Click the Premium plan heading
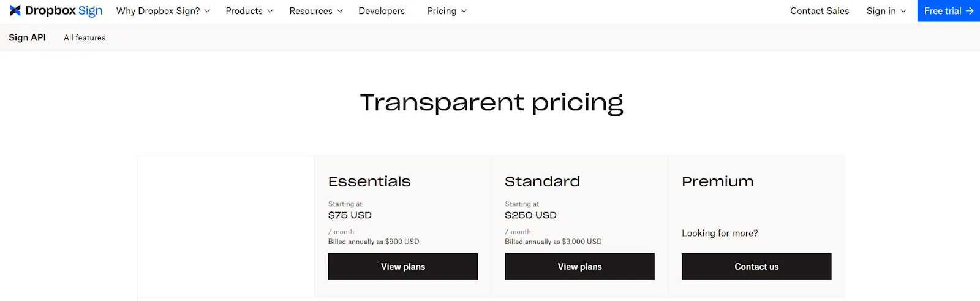This screenshot has height=301, width=980. [x=717, y=181]
